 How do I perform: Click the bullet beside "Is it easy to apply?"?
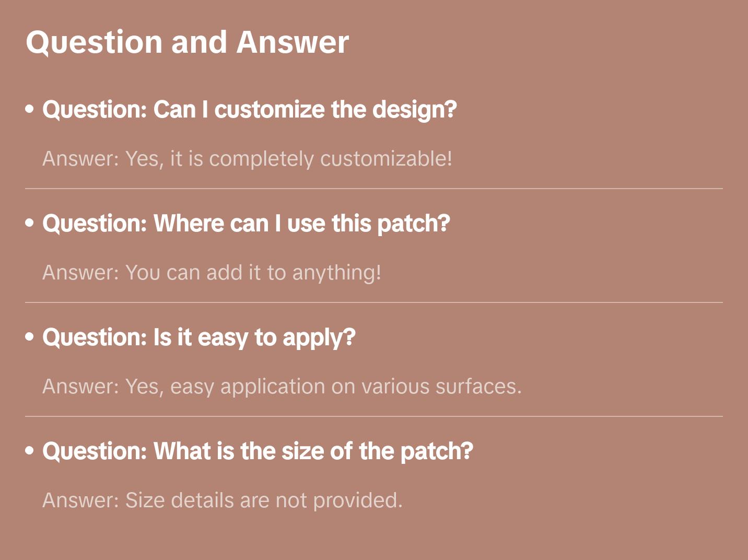coord(30,337)
